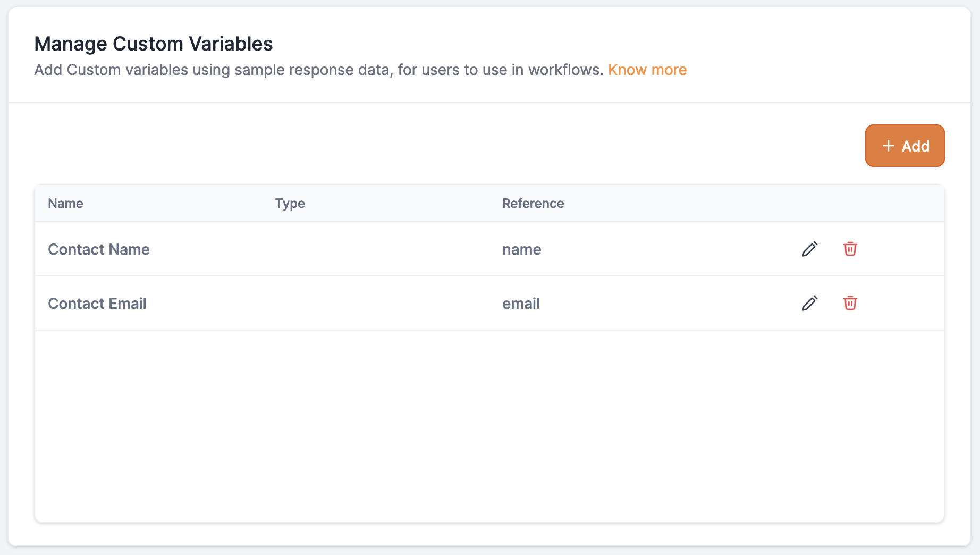The image size is (980, 555).
Task: Click trash icon for Contact Email
Action: click(x=850, y=303)
